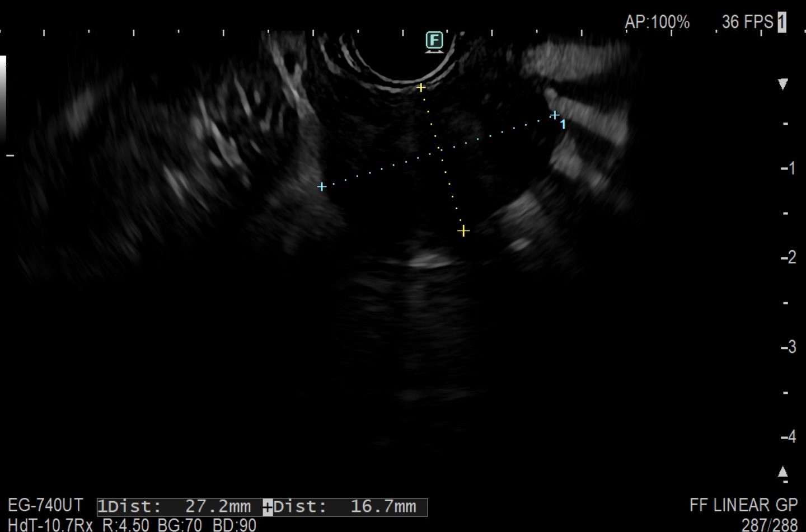Click the 287/288 frame counter
Image resolution: width=806 pixels, height=532 pixels.
point(770,525)
